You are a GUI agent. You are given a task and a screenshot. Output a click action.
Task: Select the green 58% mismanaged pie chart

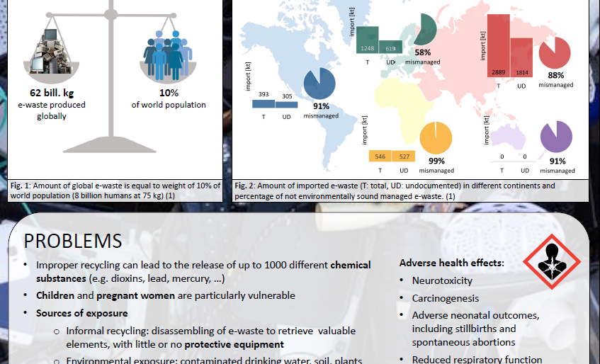tap(426, 29)
